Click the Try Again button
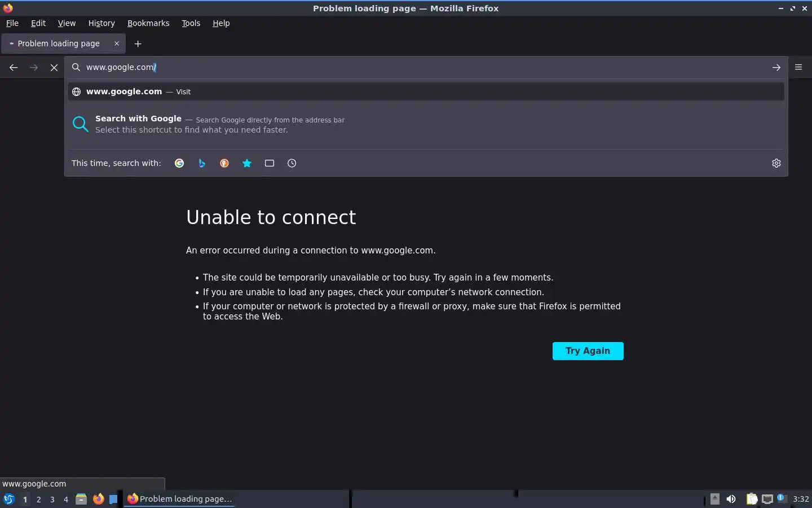This screenshot has height=508, width=812. pos(588,351)
